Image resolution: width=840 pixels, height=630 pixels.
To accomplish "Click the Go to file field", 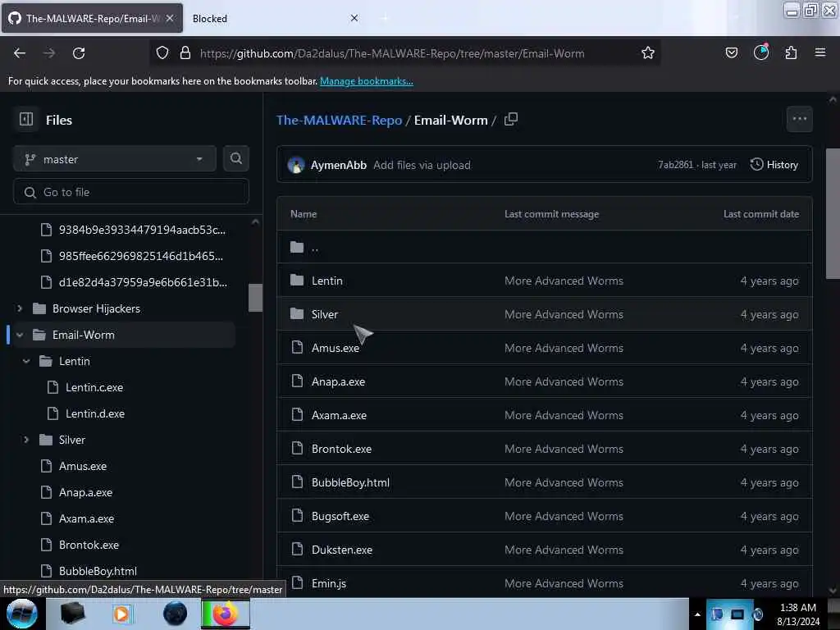I will 131,192.
